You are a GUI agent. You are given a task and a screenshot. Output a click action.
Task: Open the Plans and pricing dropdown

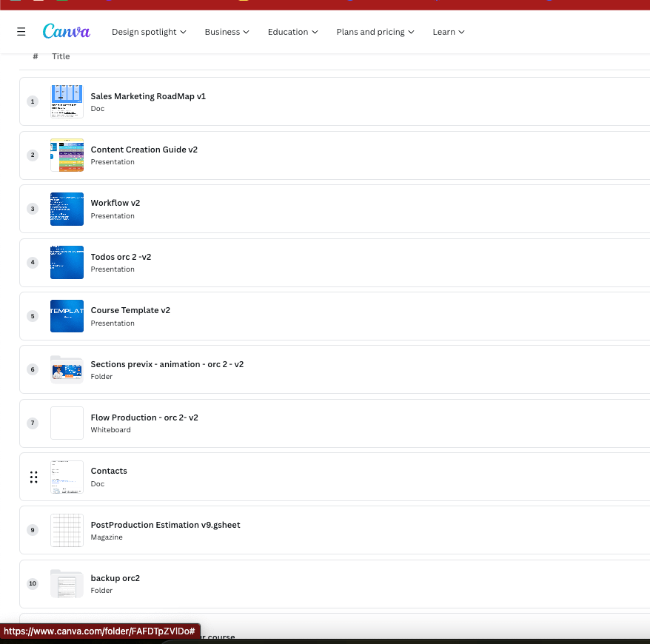tap(375, 32)
